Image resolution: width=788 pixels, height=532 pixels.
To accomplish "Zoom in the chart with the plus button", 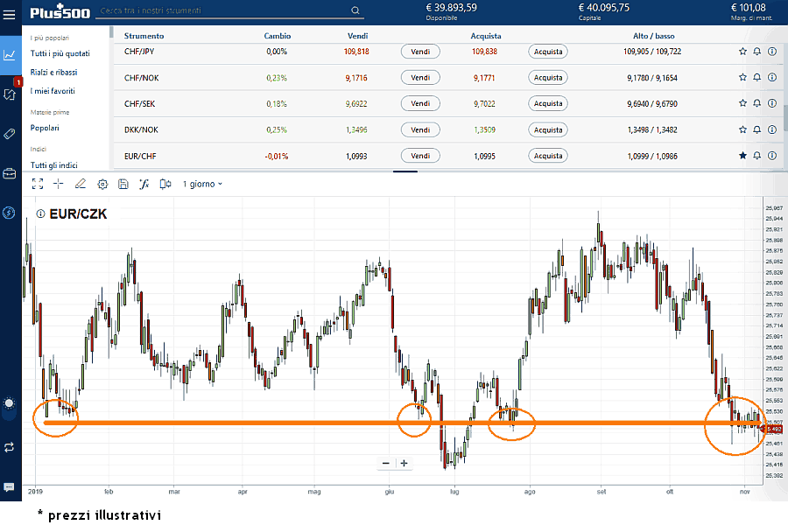I will [404, 463].
